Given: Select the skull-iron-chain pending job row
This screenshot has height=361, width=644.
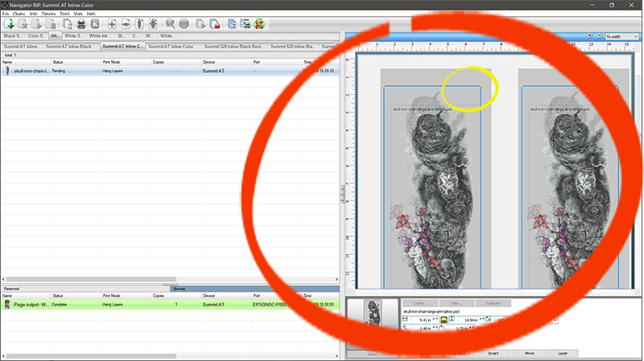Looking at the screenshot, I should (170, 71).
